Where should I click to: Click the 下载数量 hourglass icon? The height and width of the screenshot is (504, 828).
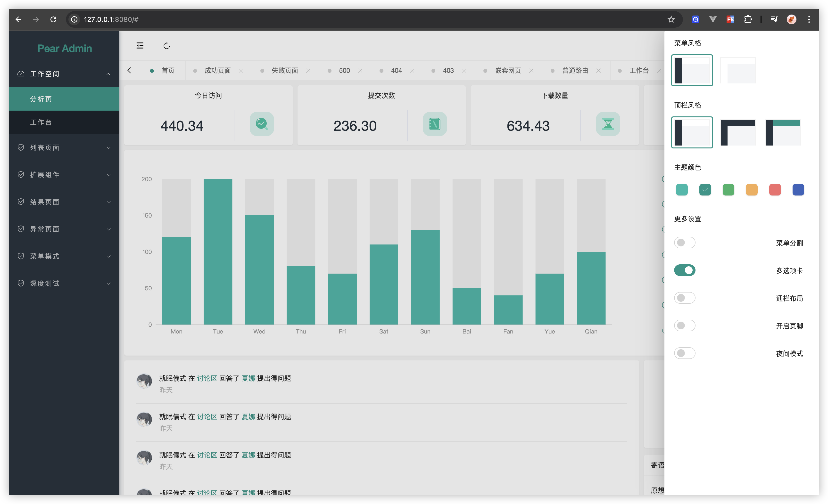[x=608, y=124]
